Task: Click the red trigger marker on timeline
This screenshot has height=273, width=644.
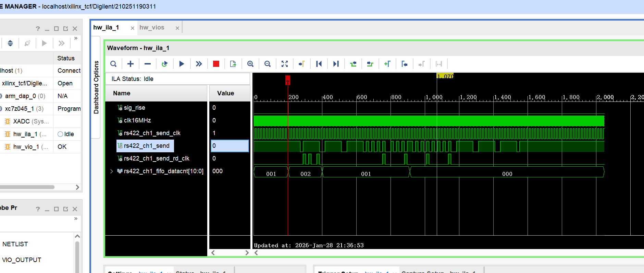Action: 288,80
